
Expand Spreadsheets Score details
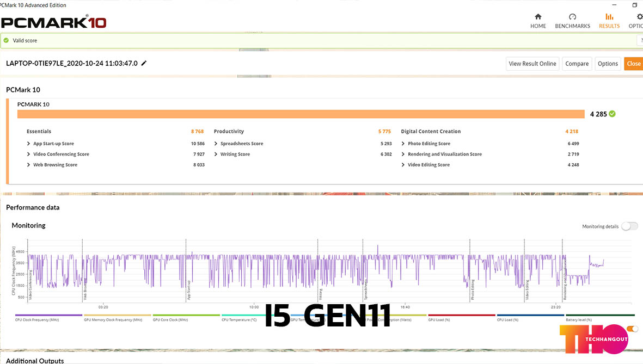tap(216, 144)
